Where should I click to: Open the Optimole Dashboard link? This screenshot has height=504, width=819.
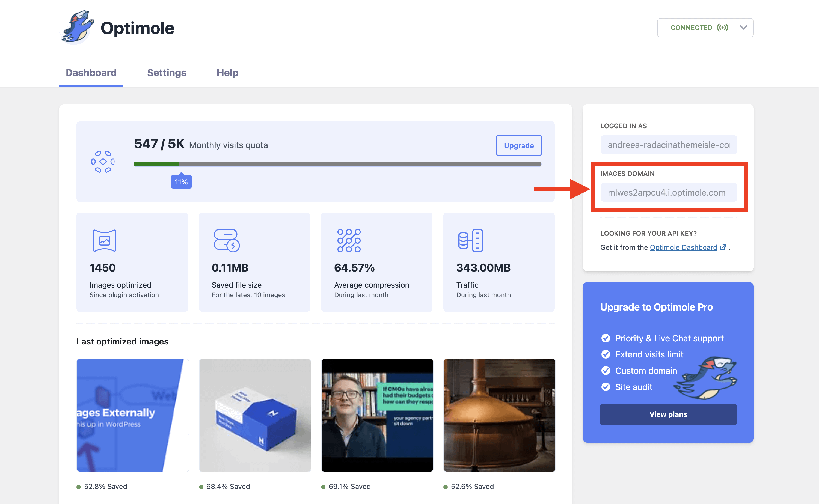pyautogui.click(x=683, y=247)
